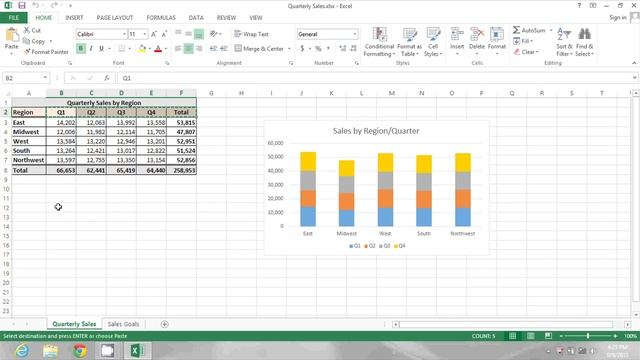This screenshot has height=360, width=640.
Task: Switch to the FORMULAS tab
Action: pyautogui.click(x=161, y=18)
